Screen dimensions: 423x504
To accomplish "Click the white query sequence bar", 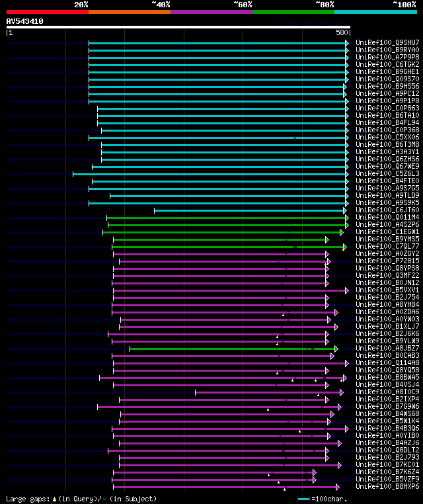I will (178, 27).
